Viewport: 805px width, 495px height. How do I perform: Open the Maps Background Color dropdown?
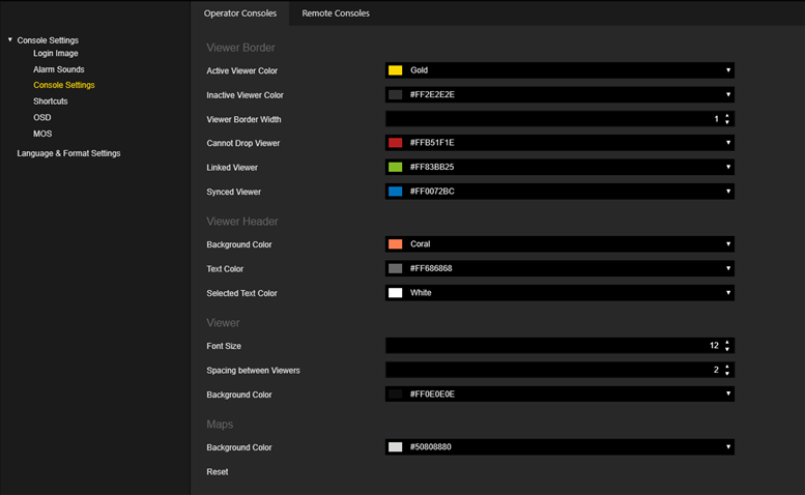[728, 447]
